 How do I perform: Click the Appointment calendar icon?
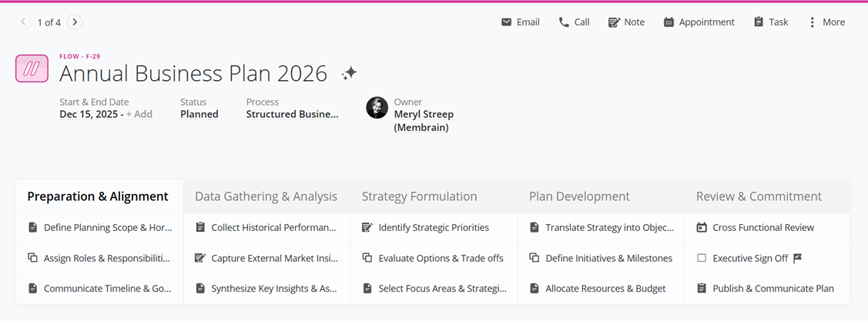(x=669, y=22)
